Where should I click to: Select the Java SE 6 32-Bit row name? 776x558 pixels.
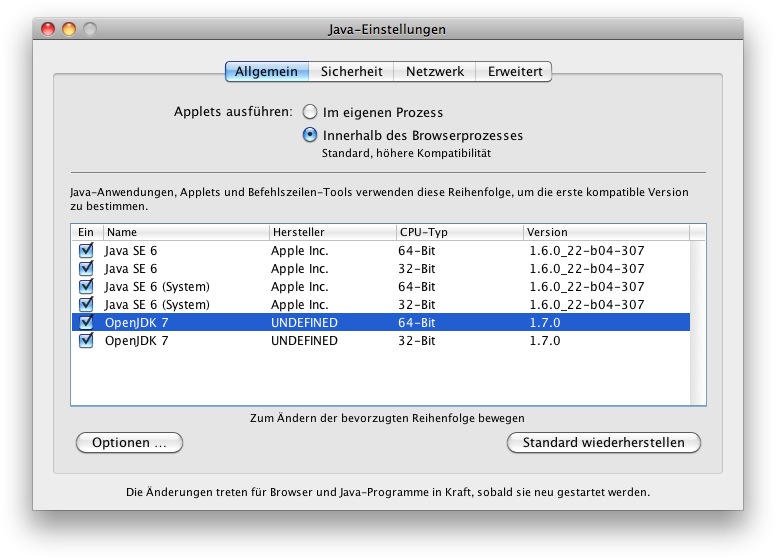click(x=131, y=269)
